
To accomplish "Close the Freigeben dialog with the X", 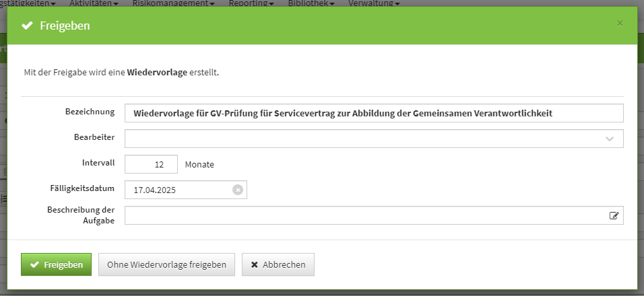I will click(620, 24).
